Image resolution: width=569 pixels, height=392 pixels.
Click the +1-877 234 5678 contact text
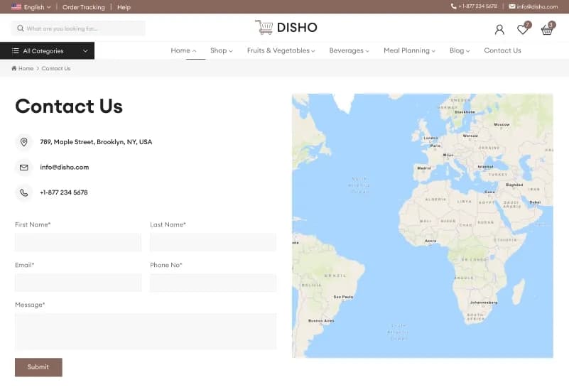[x=63, y=192]
